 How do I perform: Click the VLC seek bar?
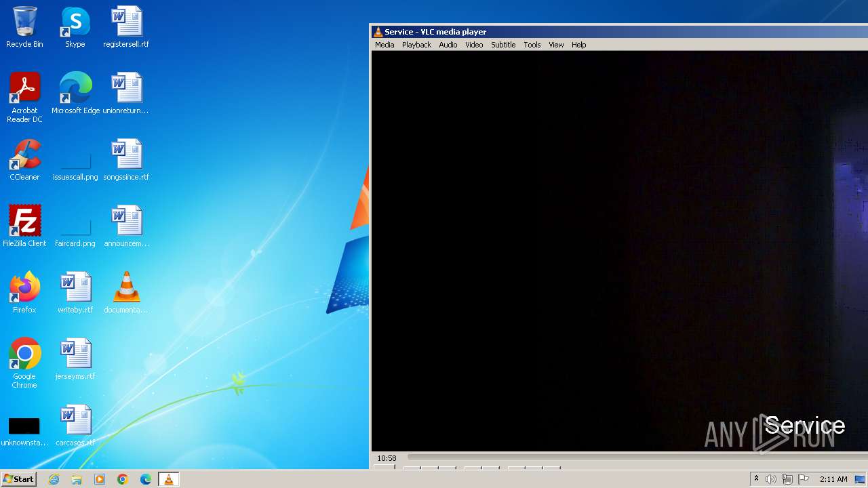(637, 458)
